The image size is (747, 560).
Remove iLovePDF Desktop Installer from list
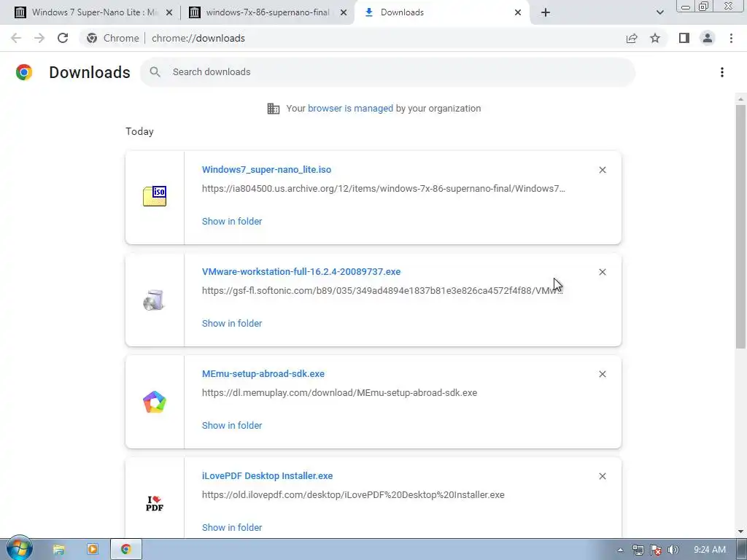tap(603, 476)
